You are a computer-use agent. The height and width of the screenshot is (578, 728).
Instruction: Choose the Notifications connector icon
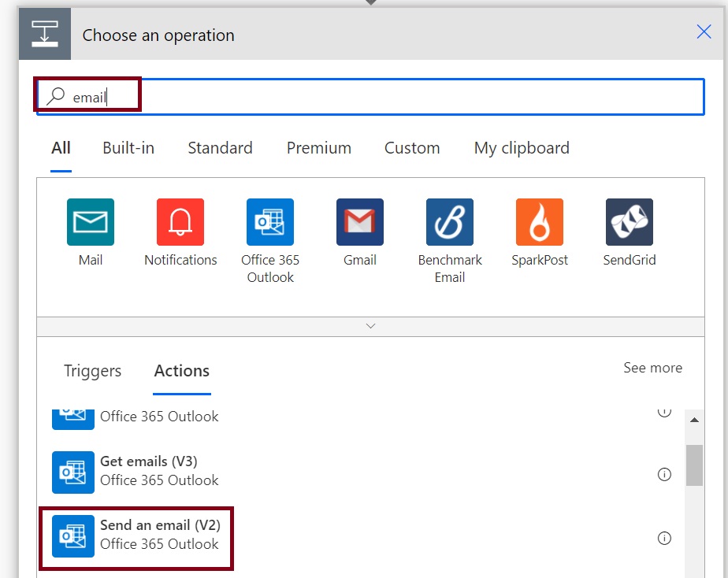point(180,222)
